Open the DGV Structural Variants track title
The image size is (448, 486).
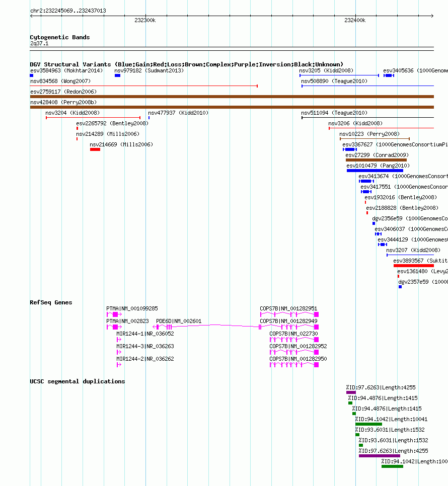(x=187, y=64)
